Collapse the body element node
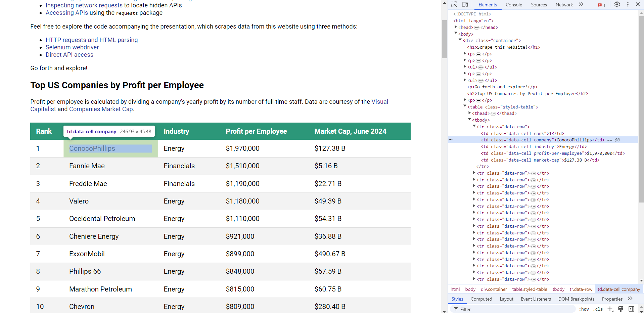Screen dimensions: 644x313 [456, 33]
